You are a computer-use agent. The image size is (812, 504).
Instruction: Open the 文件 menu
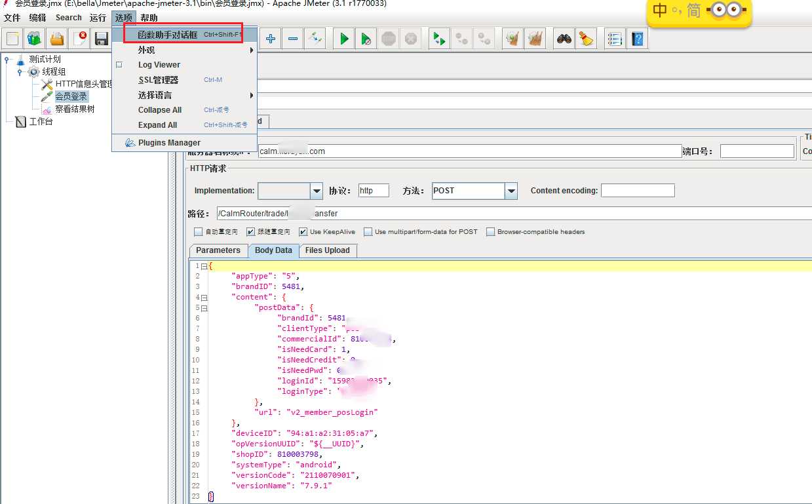point(12,18)
